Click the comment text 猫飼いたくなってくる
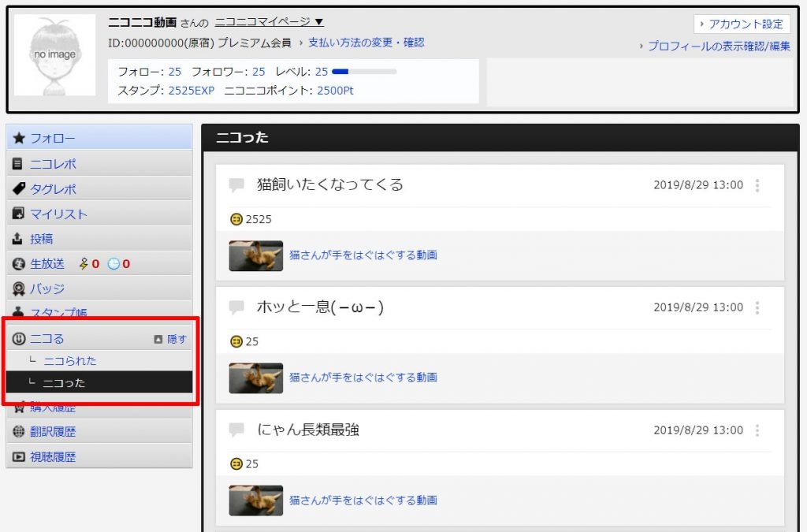The width and height of the screenshot is (807, 532). (330, 184)
